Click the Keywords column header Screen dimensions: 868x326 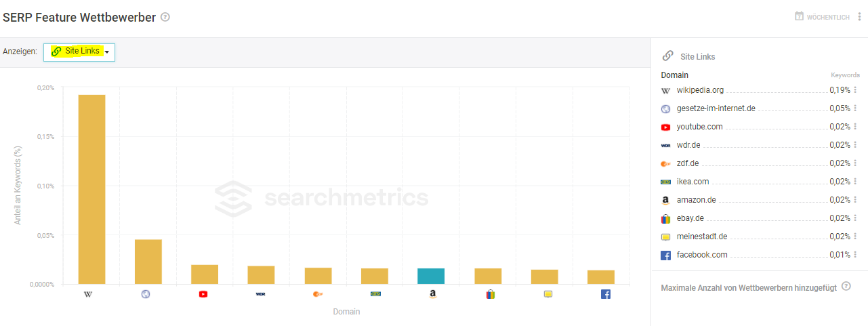click(x=845, y=75)
